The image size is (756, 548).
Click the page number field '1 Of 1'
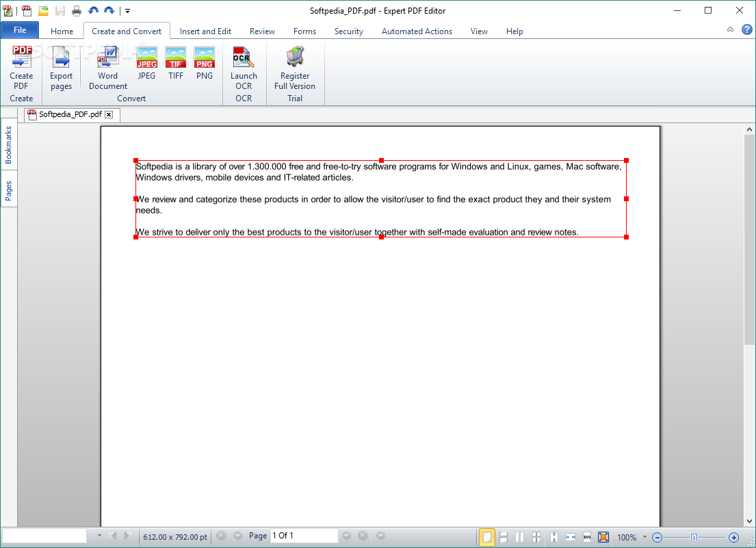(304, 536)
